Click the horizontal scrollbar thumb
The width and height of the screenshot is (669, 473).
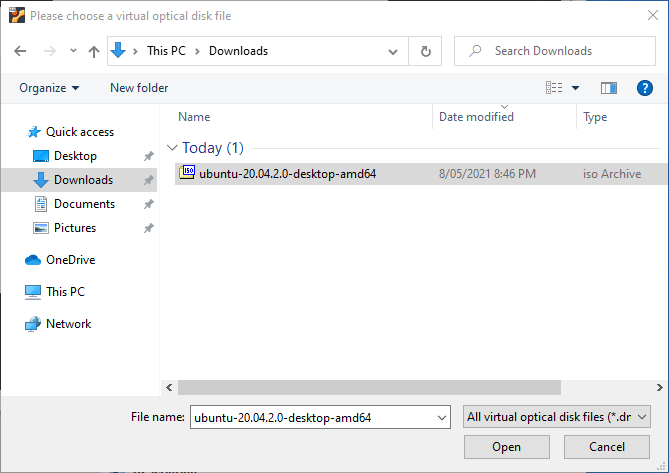tap(369, 387)
